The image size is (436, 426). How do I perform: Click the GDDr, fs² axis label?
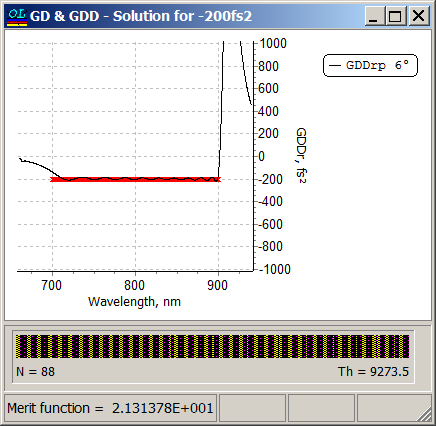point(301,155)
